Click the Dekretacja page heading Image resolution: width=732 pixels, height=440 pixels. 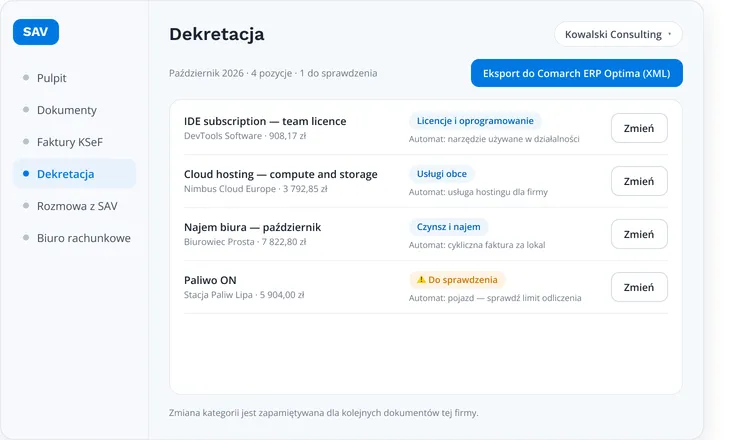(217, 34)
